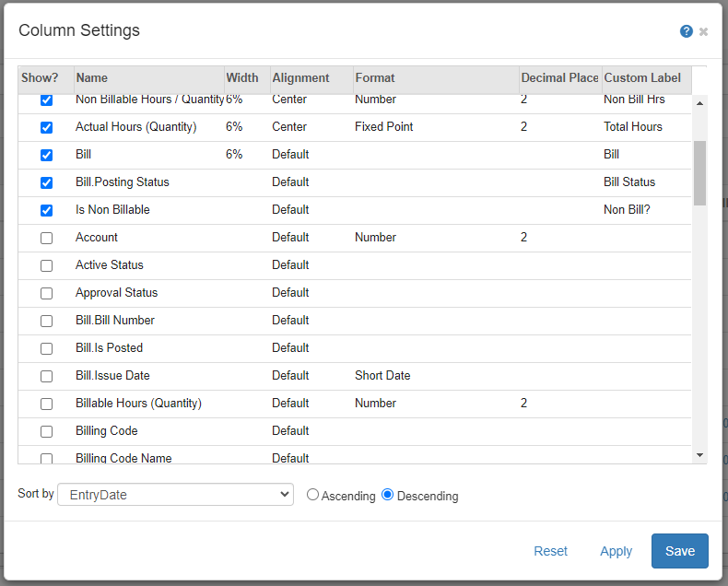Click Center alignment of Actual Hours row
Viewport: 728px width, 586px height.
289,127
